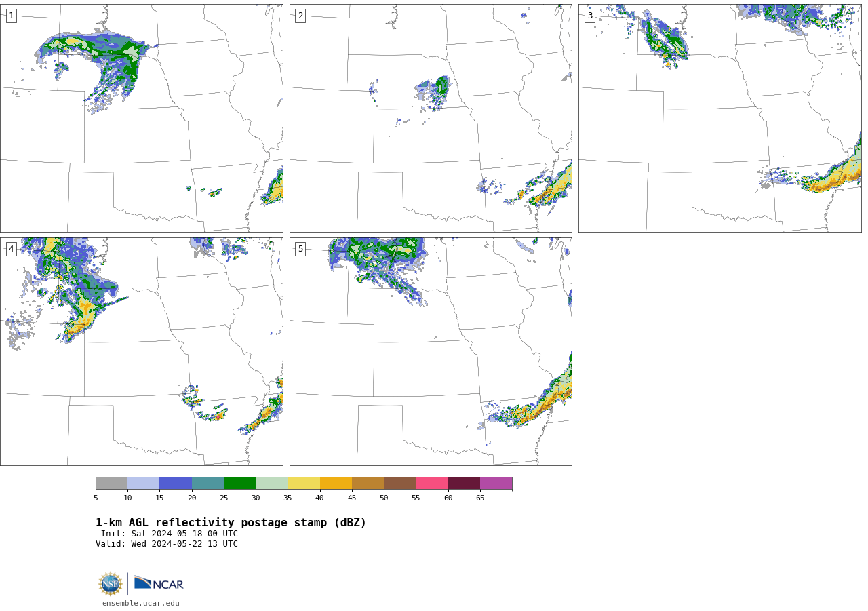
Task: Click the 'Valid: Wed 2024-05-22 13 UTC' text
Action: tap(167, 544)
